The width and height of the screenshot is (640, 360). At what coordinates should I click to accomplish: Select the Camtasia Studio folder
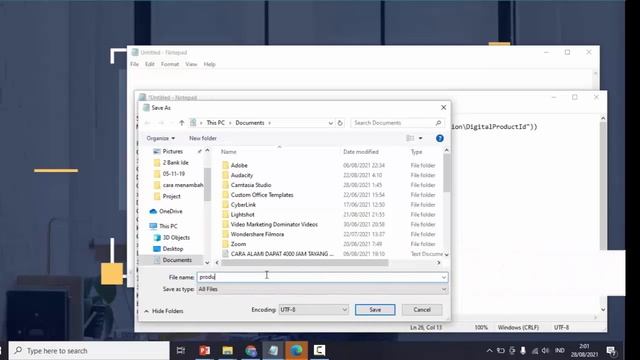click(251, 185)
